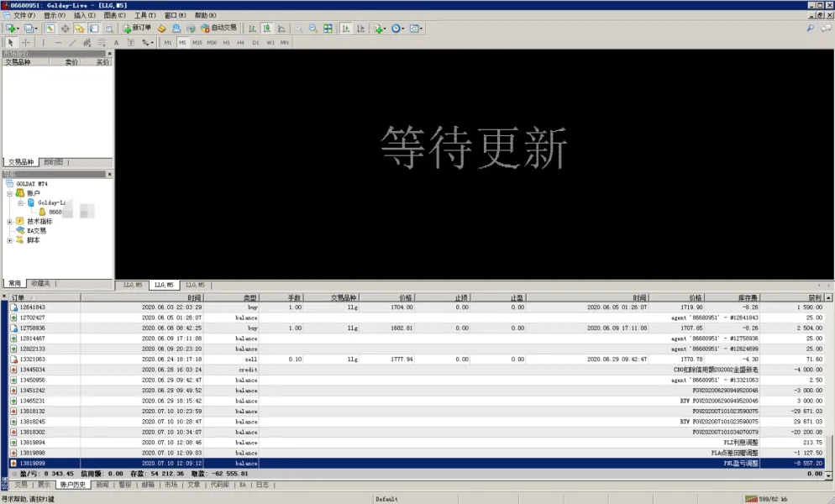Toggle the Market Watch window icon
Image resolution: width=835 pixels, height=504 pixels.
pos(50,29)
